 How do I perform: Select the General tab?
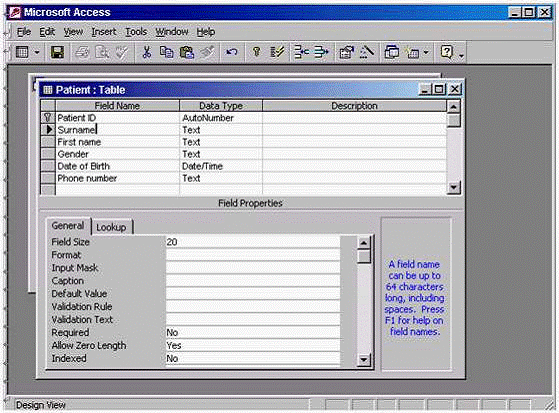coord(68,226)
